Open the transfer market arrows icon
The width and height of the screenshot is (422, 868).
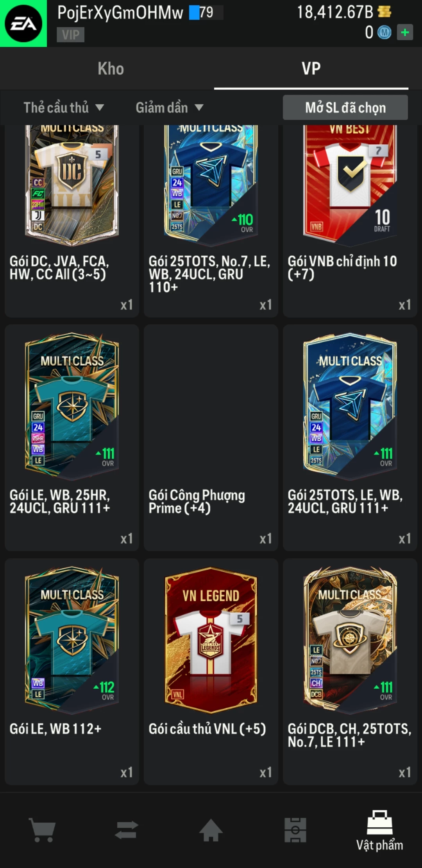[127, 830]
